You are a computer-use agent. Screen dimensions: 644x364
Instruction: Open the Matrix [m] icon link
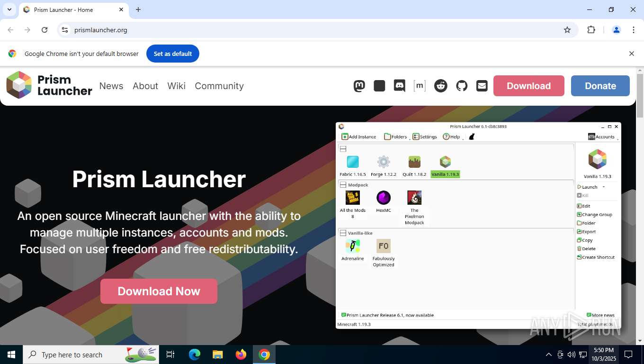tap(420, 86)
